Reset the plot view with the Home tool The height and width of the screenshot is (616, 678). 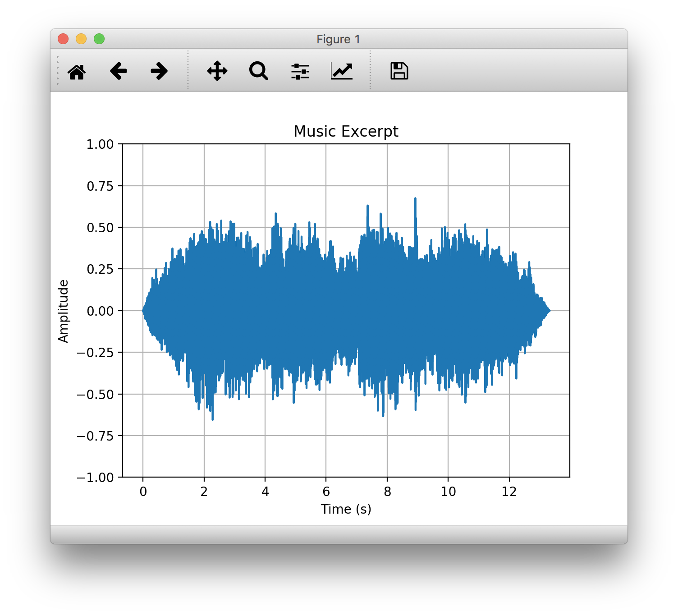(77, 71)
